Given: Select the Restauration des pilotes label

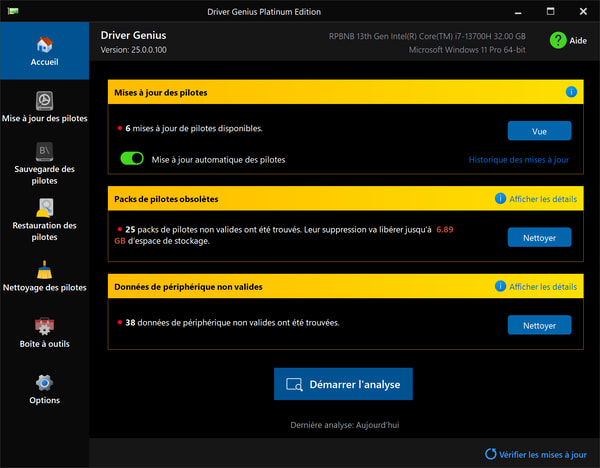Looking at the screenshot, I should [x=44, y=231].
